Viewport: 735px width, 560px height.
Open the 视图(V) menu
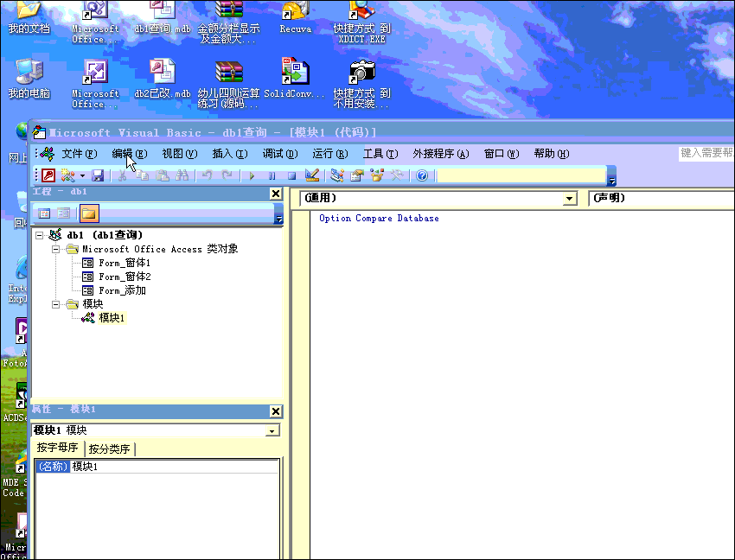click(x=180, y=154)
